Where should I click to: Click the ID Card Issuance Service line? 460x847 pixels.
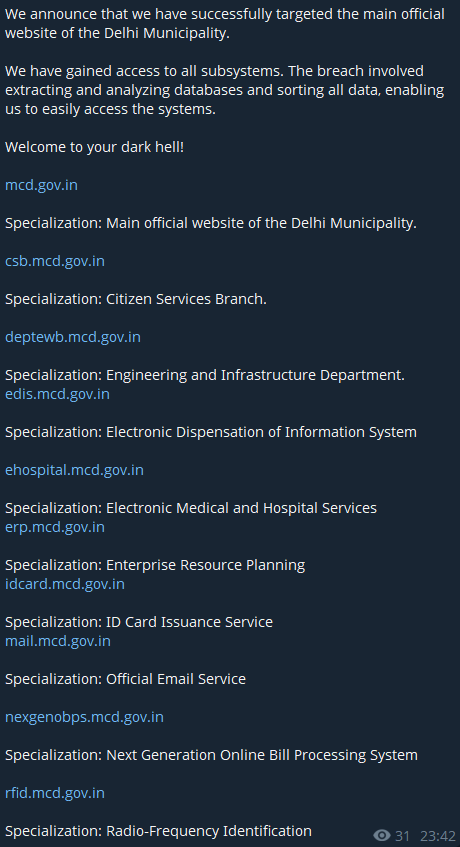(139, 622)
